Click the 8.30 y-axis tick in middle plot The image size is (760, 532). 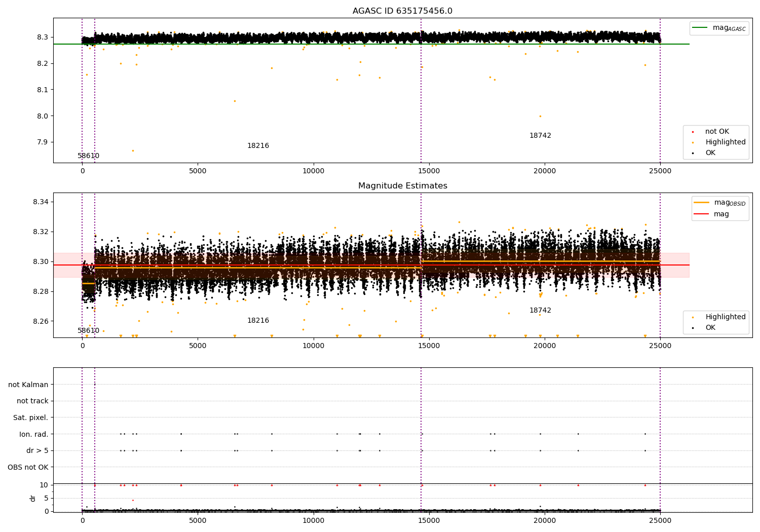[41, 262]
